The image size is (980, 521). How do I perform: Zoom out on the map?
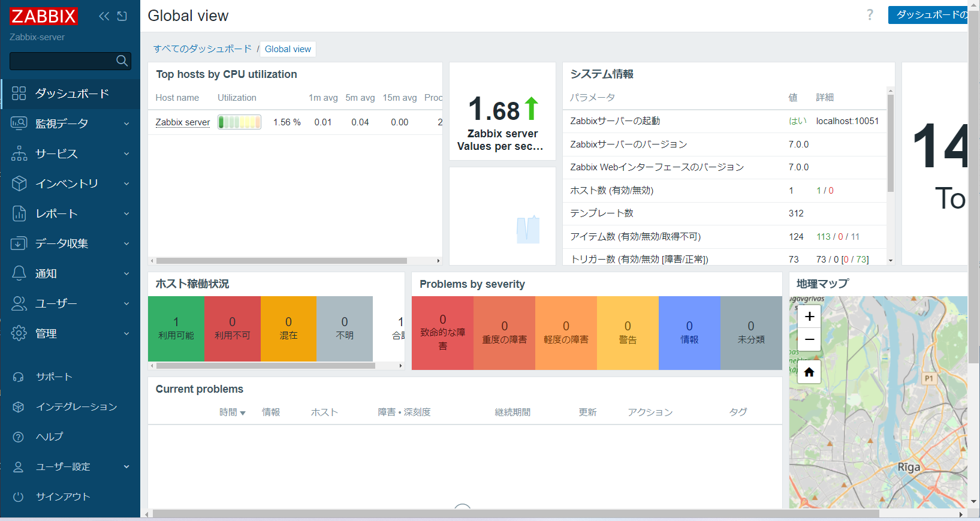[x=809, y=339]
